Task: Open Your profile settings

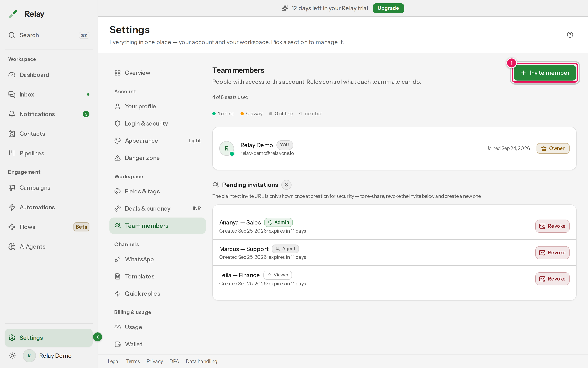Action: (157, 106)
